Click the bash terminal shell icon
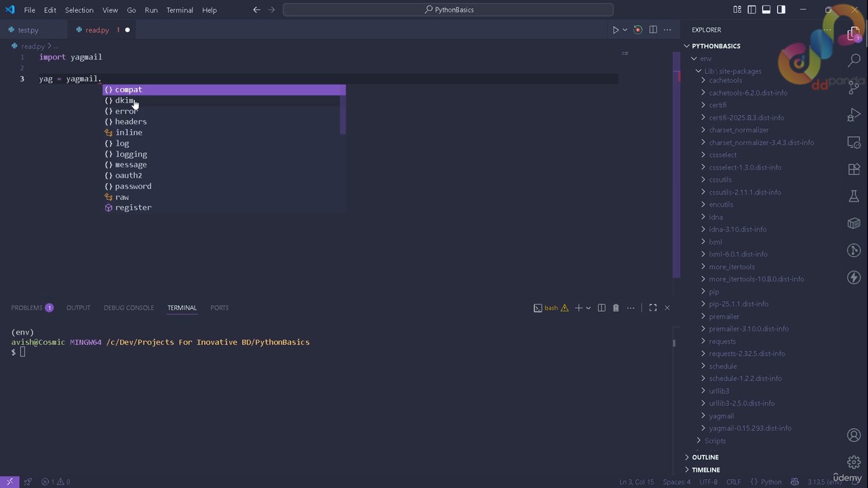This screenshot has height=488, width=868. (x=538, y=308)
